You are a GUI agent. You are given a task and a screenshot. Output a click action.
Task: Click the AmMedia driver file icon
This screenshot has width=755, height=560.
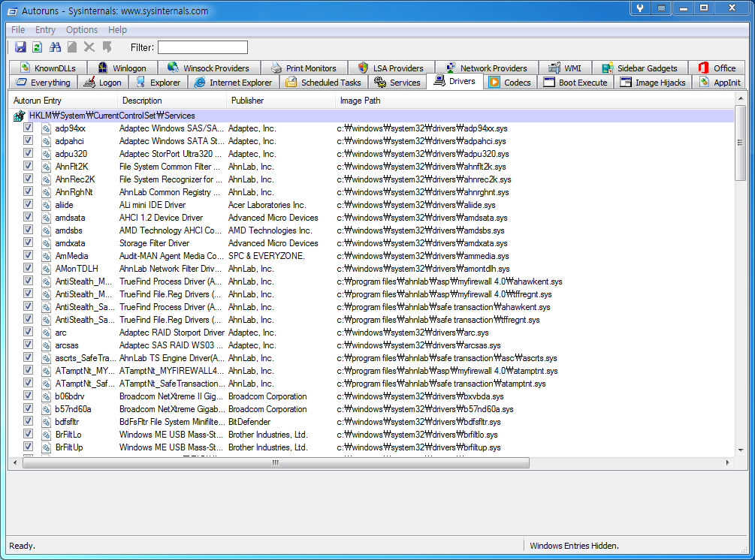click(x=47, y=256)
